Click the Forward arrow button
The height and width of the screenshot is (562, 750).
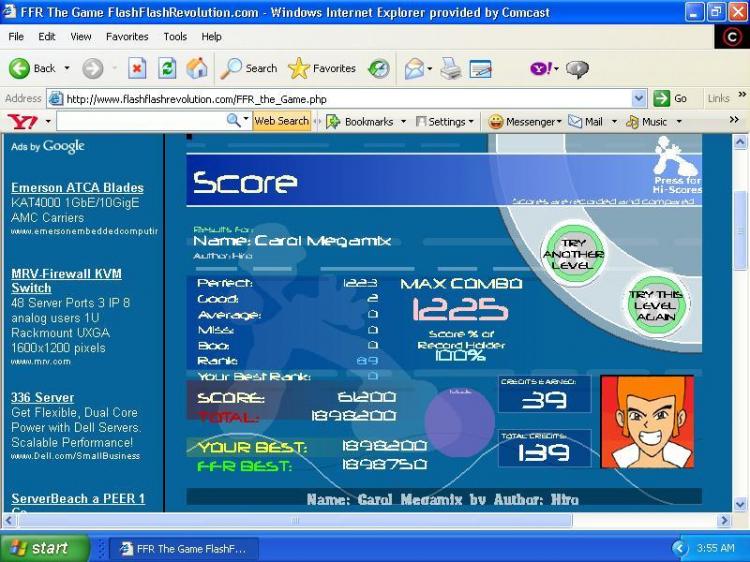92,68
